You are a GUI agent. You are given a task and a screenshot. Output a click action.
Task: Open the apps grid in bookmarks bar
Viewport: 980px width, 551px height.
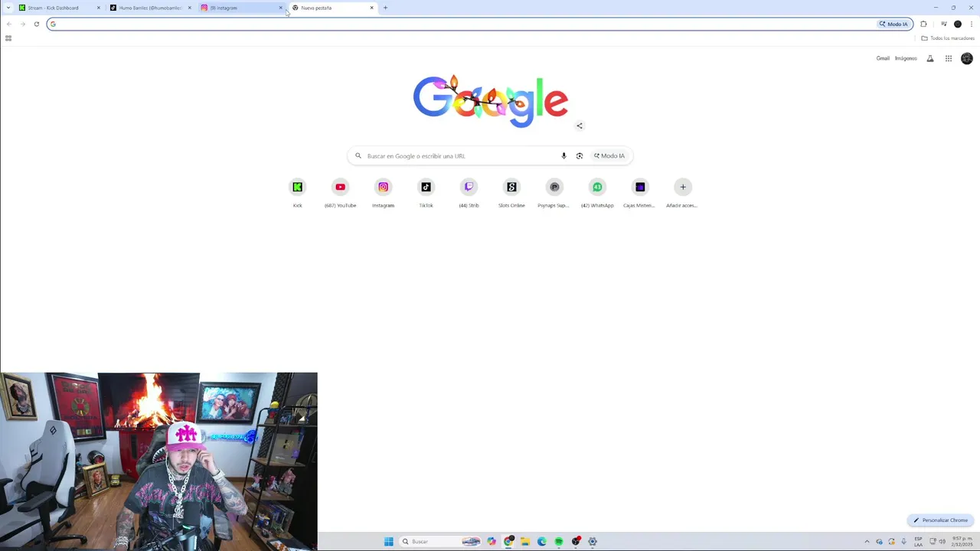8,38
